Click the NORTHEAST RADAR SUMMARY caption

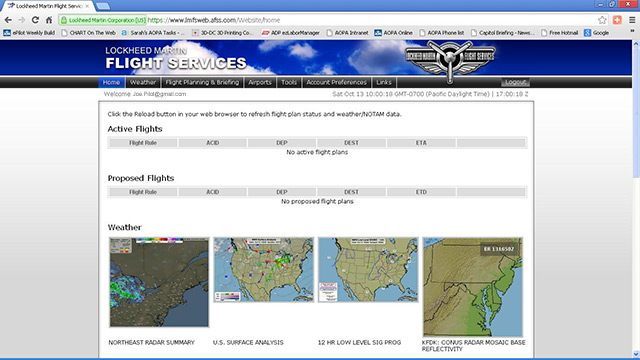151,342
